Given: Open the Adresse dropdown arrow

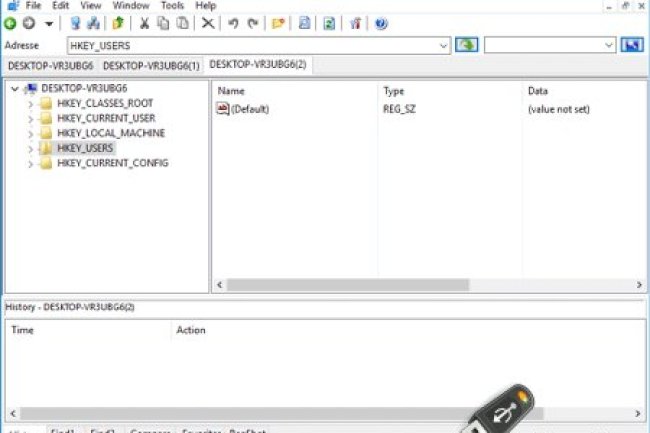Looking at the screenshot, I should coord(444,46).
